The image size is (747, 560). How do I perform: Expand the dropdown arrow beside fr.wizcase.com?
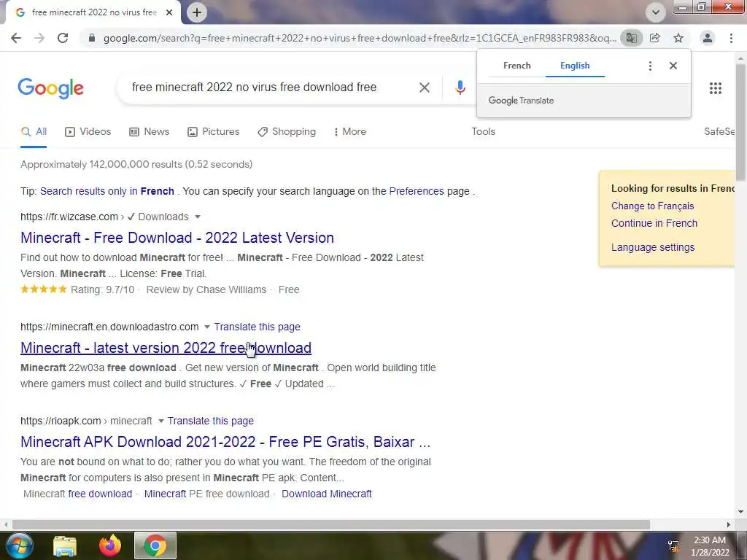pos(198,217)
